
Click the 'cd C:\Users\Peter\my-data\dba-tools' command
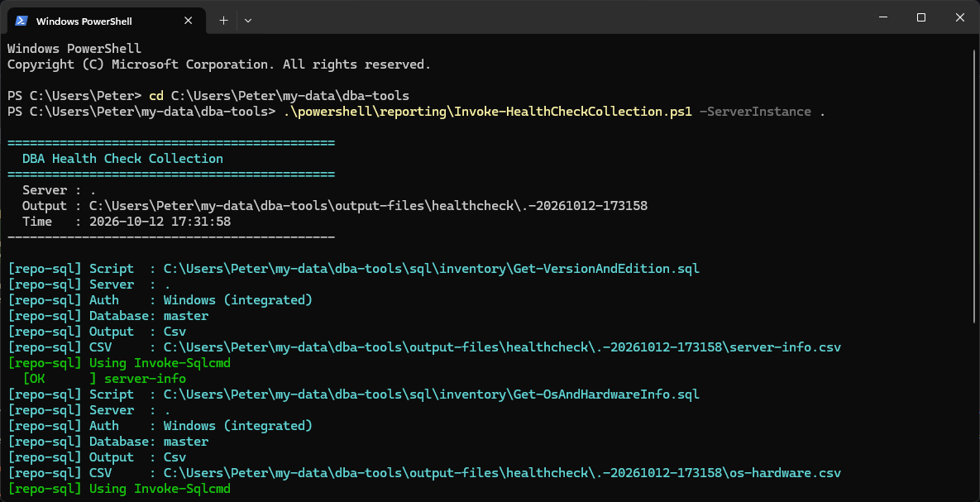pos(280,96)
